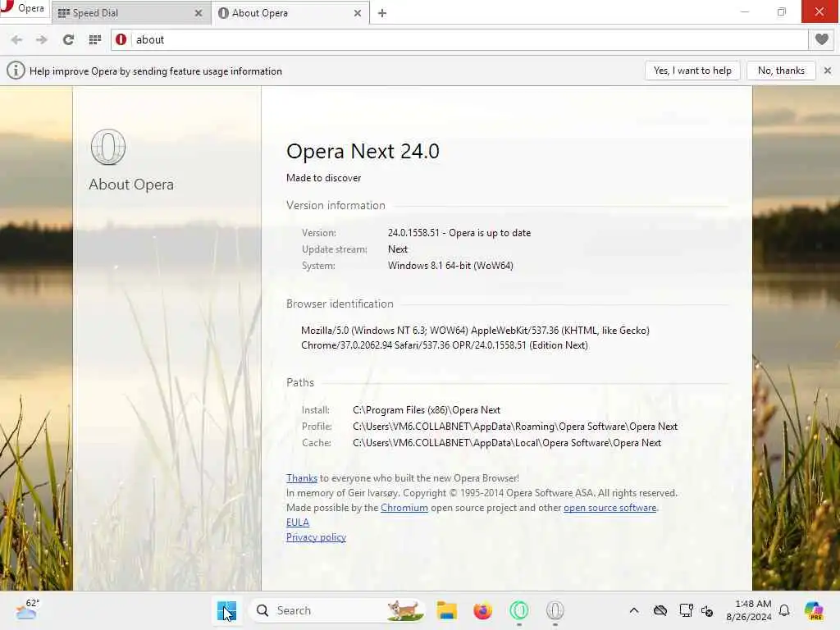Open a new tab with plus button
Viewport: 840px width, 630px height.
[x=382, y=13]
